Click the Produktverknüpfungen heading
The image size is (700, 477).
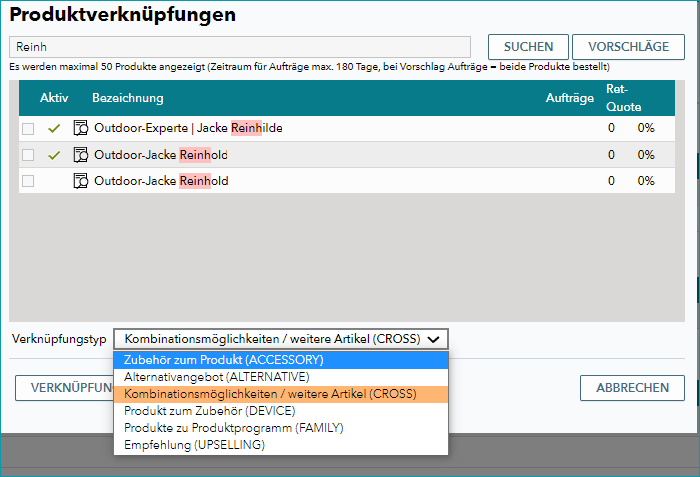pyautogui.click(x=123, y=15)
